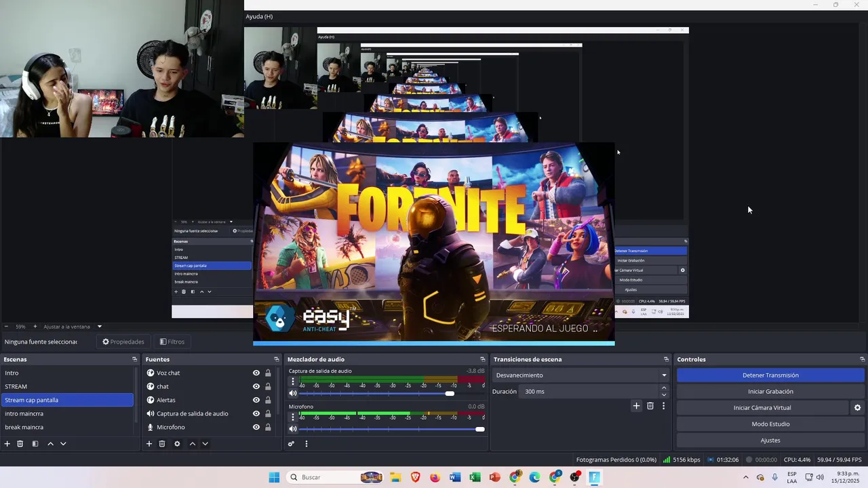Select the Intro scene
868x488 pixels.
point(67,373)
